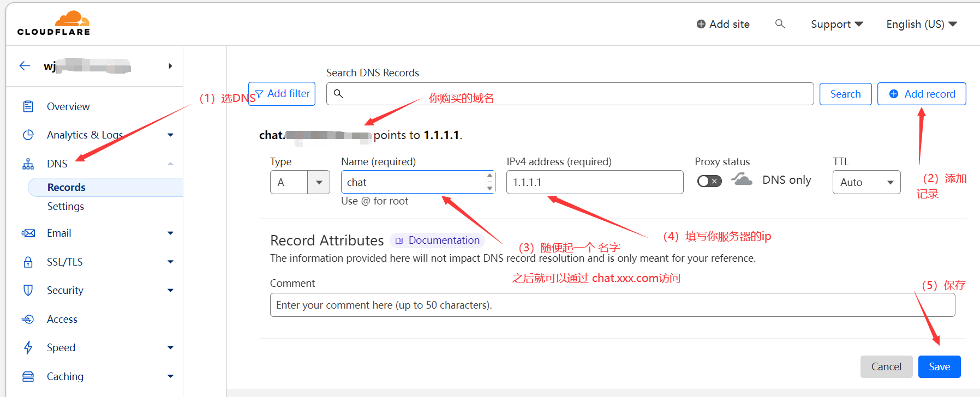Click the Add site button
The image size is (980, 397).
tap(723, 24)
